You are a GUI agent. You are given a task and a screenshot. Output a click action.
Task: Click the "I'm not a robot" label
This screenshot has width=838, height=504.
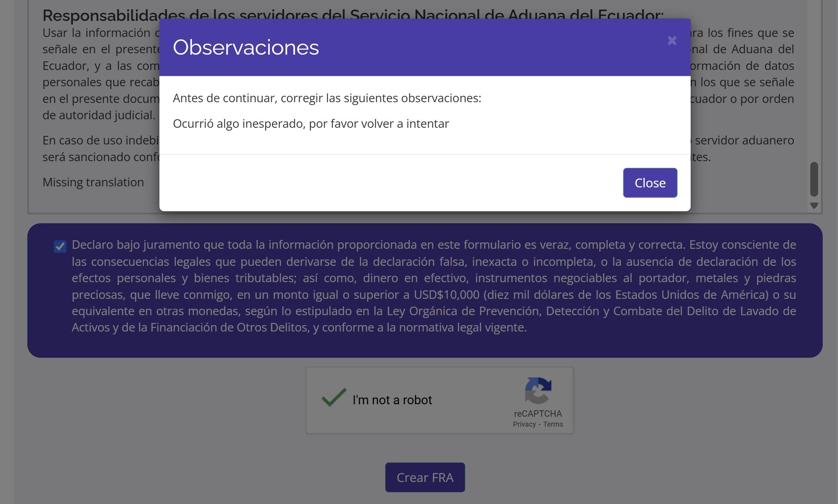click(x=392, y=400)
